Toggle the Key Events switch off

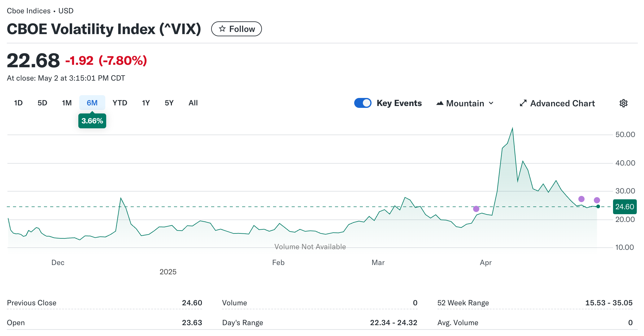363,103
